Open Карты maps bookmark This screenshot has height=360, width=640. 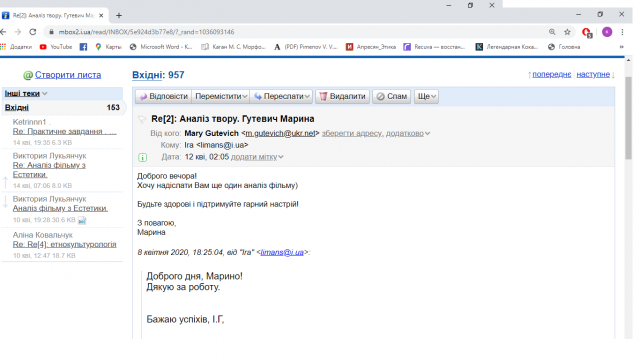tap(108, 47)
